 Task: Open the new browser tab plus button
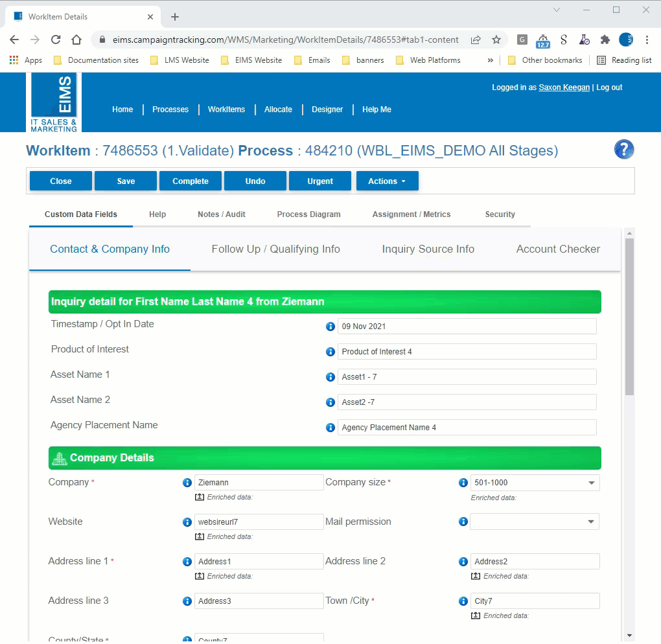[x=175, y=17]
